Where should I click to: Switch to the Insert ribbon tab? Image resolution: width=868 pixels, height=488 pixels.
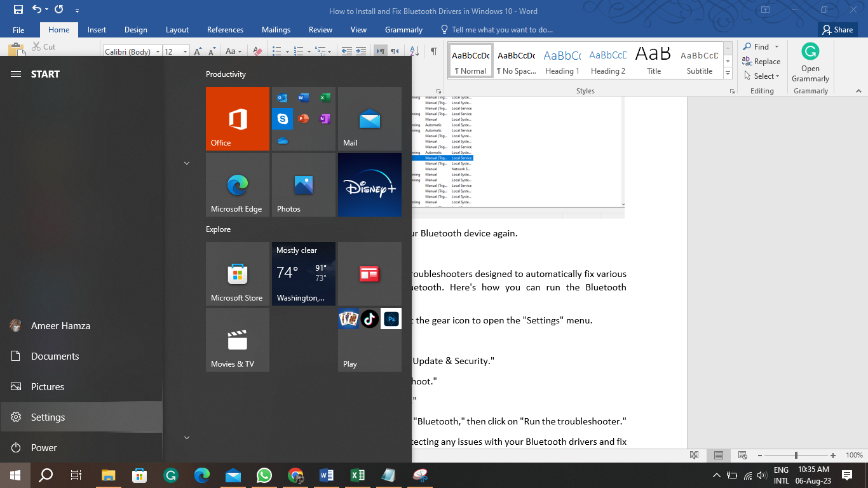click(97, 30)
